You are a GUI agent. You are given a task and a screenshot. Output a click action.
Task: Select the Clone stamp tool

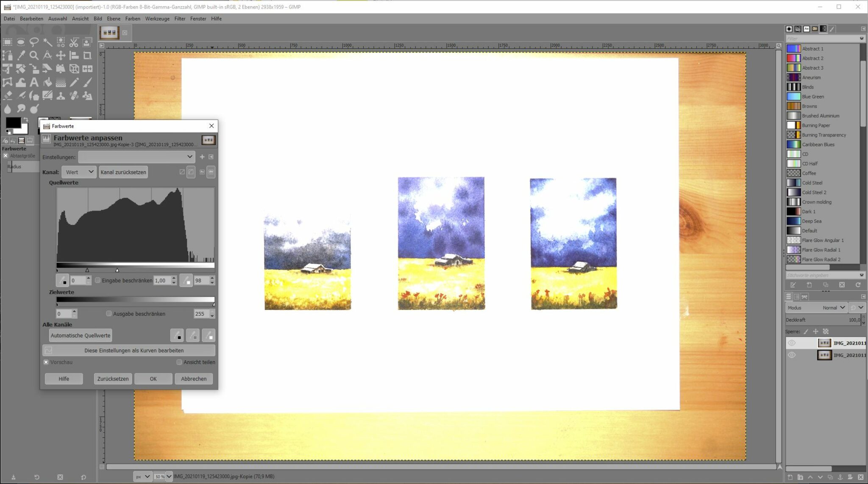pyautogui.click(x=61, y=96)
